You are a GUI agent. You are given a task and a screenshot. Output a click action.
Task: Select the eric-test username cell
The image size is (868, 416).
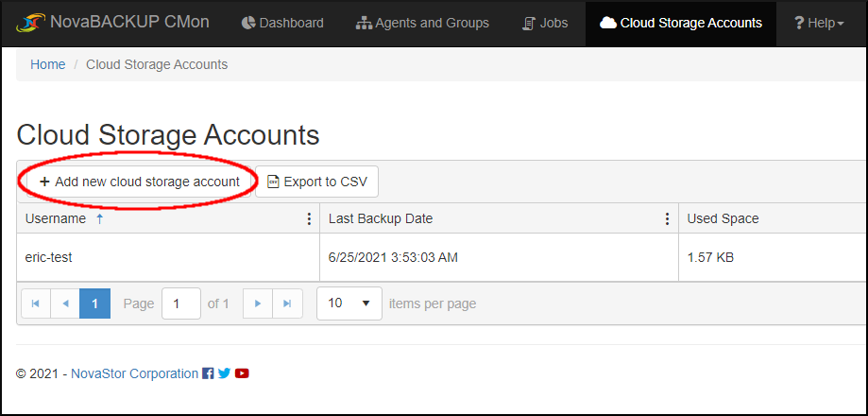coord(168,257)
